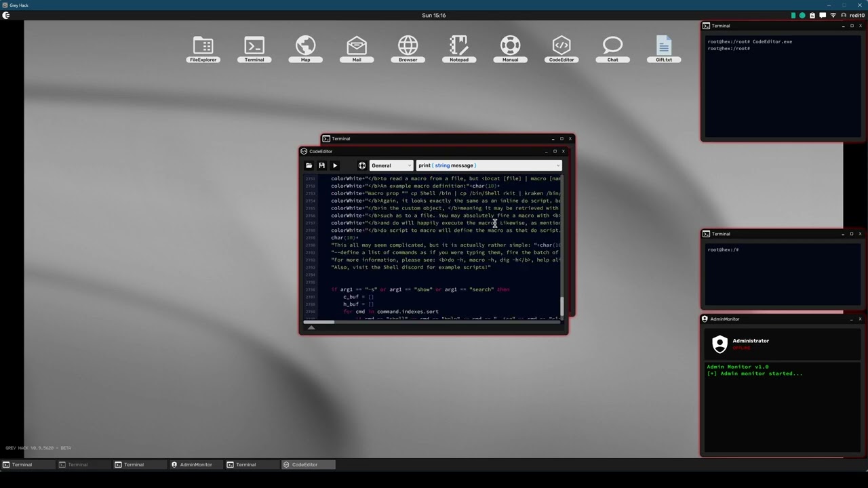The image size is (868, 488).
Task: Maximize the CodeEditor window
Action: pos(555,151)
